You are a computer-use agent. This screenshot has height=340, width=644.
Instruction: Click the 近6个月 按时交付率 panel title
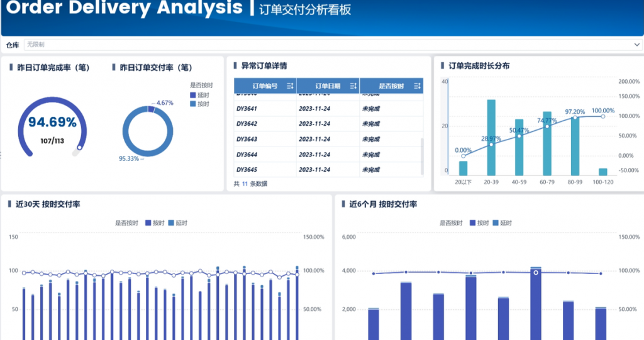coord(383,204)
